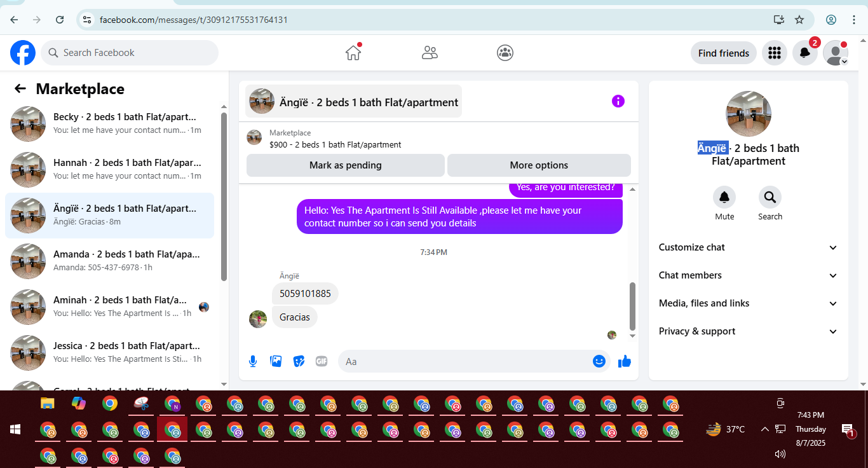View site information left of the address
This screenshot has height=468, width=868.
[x=87, y=20]
